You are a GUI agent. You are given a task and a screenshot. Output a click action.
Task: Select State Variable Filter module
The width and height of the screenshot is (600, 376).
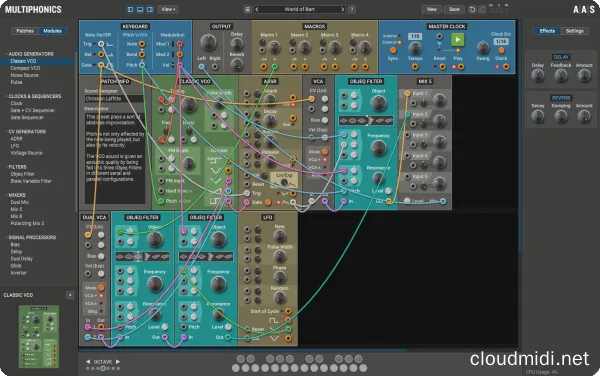31,181
